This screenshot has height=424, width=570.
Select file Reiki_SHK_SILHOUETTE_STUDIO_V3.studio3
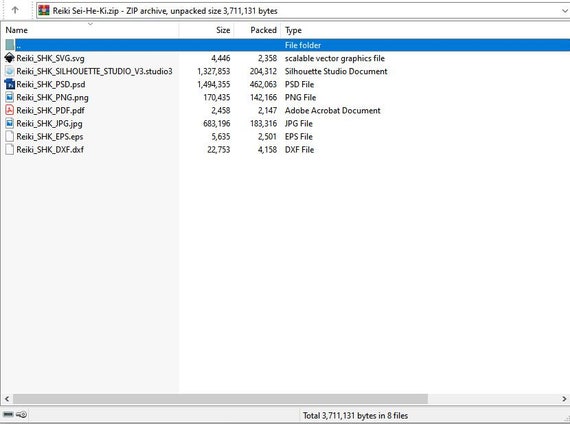point(94,71)
